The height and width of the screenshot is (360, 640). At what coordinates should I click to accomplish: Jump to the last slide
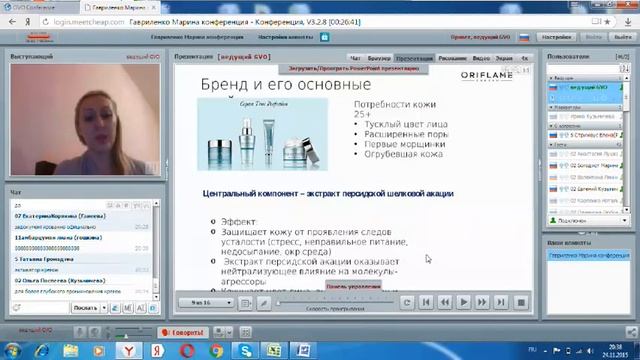pos(501,302)
